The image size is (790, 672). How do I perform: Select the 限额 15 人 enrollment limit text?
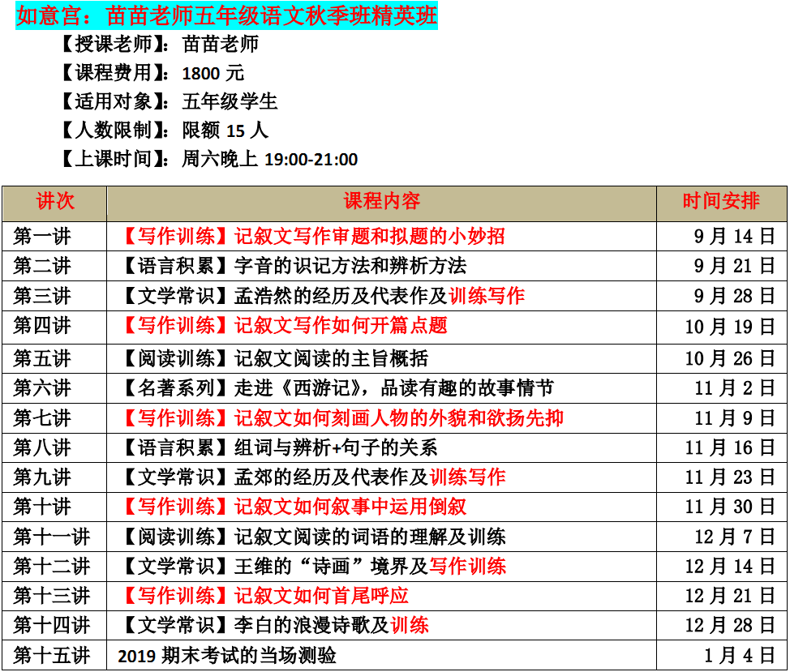pos(225,130)
